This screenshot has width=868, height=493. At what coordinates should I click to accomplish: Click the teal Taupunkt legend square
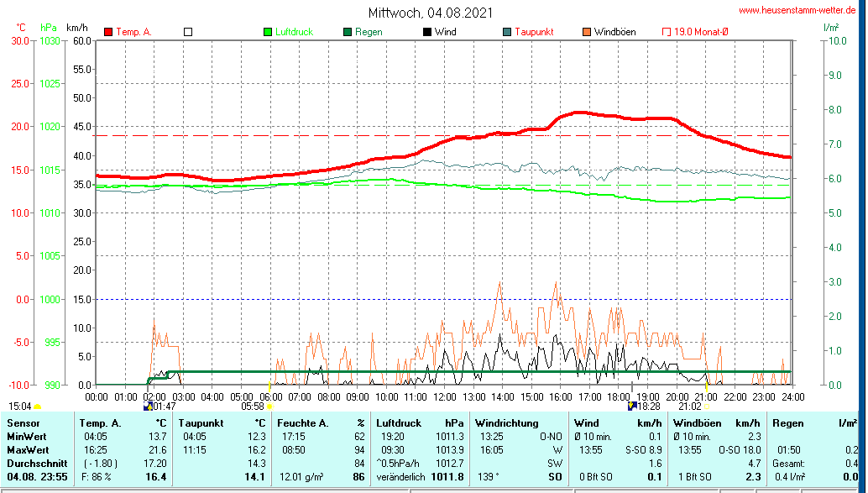[x=507, y=32]
